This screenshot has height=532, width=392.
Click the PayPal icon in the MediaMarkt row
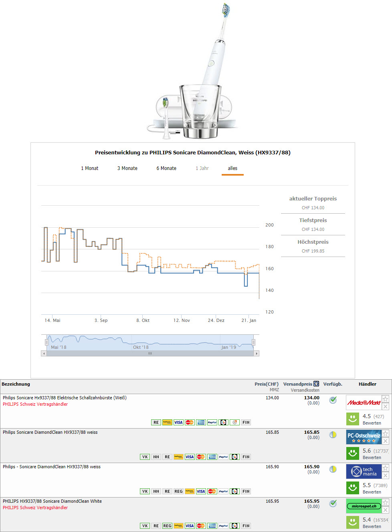(x=212, y=423)
